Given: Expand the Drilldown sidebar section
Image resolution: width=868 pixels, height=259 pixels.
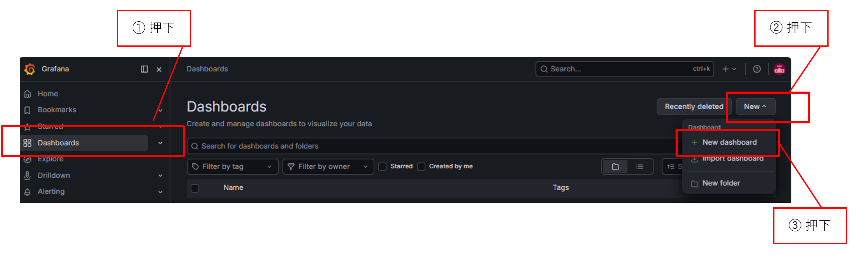Looking at the screenshot, I should click(160, 175).
